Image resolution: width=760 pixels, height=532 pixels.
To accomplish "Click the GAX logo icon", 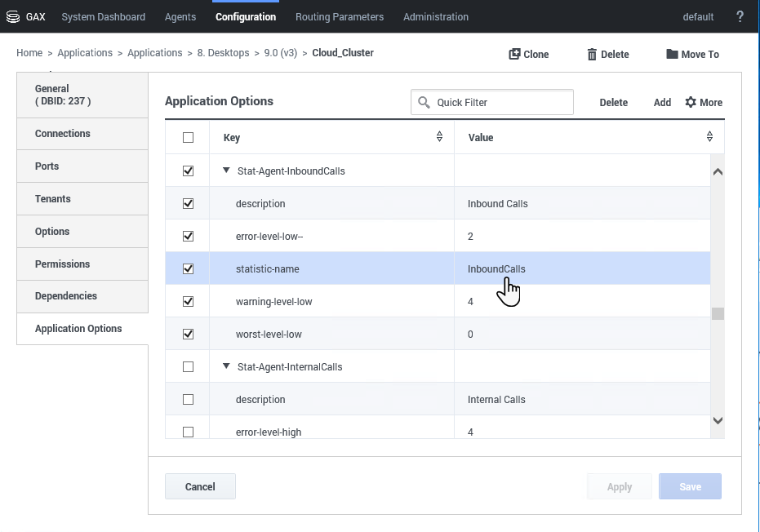I will coord(13,16).
